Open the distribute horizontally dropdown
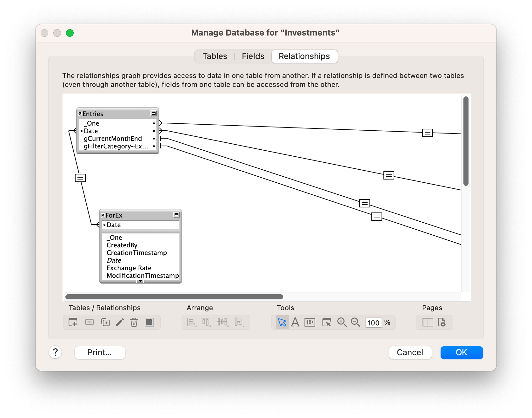Viewport: 532px width, 418px height. tap(223, 322)
